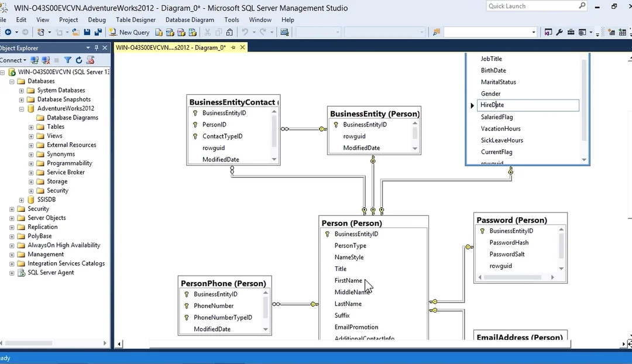Open the Help menu
The width and height of the screenshot is (632, 364).
point(288,19)
